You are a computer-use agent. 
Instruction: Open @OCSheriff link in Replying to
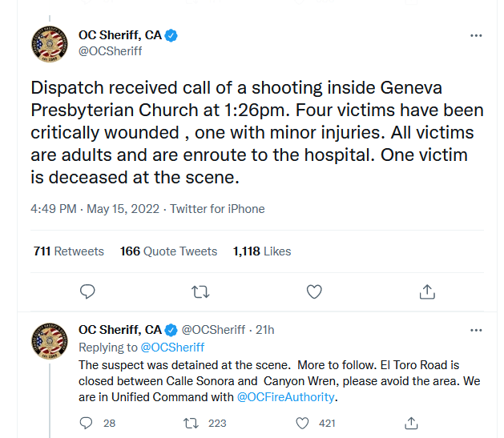pos(172,348)
